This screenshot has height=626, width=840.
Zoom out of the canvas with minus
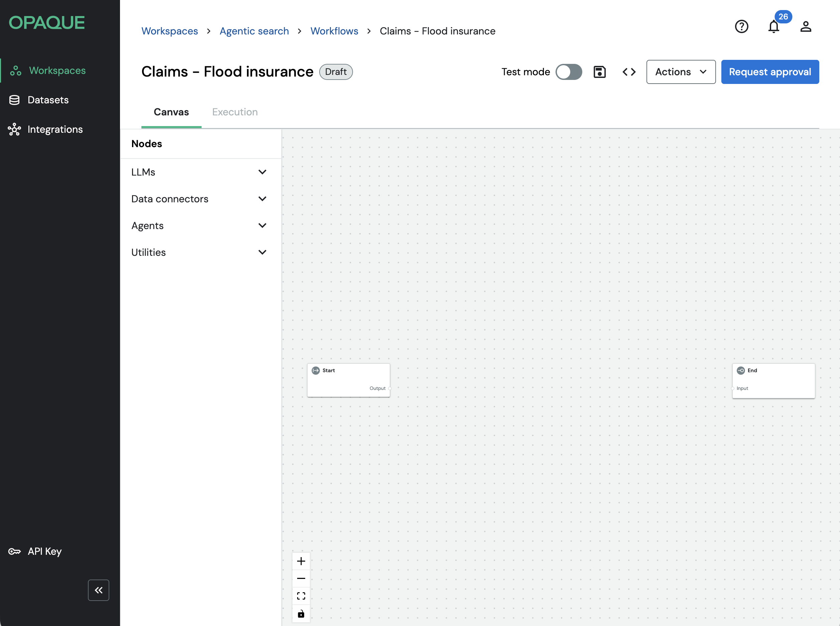point(301,578)
